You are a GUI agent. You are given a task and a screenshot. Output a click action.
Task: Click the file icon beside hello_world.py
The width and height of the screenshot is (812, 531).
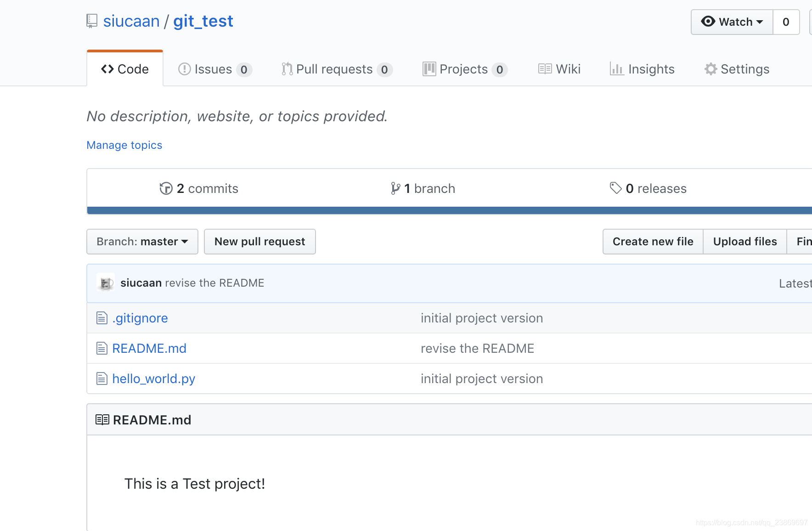(102, 378)
